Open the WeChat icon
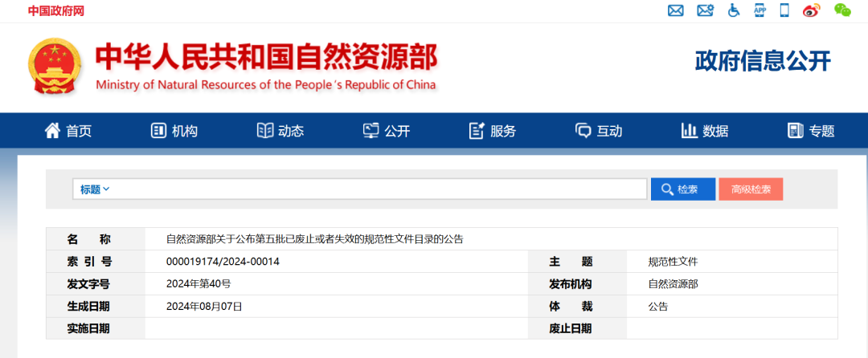This screenshot has width=868, height=358. (x=841, y=10)
